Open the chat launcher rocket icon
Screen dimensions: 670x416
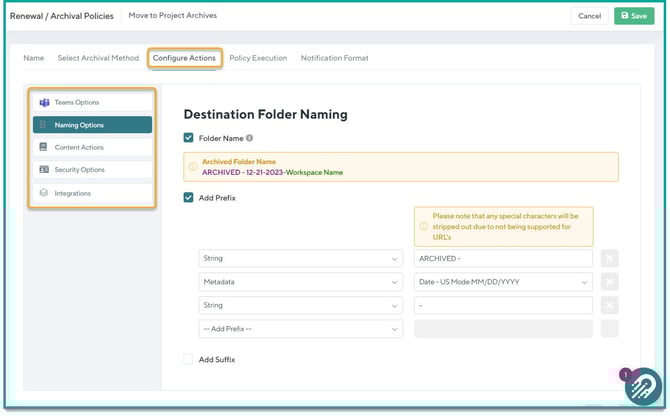tap(643, 389)
